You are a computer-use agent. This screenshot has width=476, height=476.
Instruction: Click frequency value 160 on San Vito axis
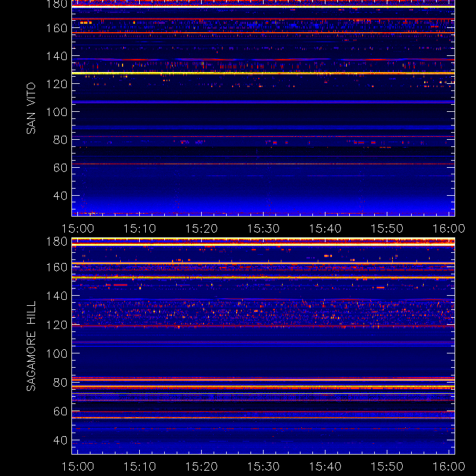pyautogui.click(x=57, y=28)
